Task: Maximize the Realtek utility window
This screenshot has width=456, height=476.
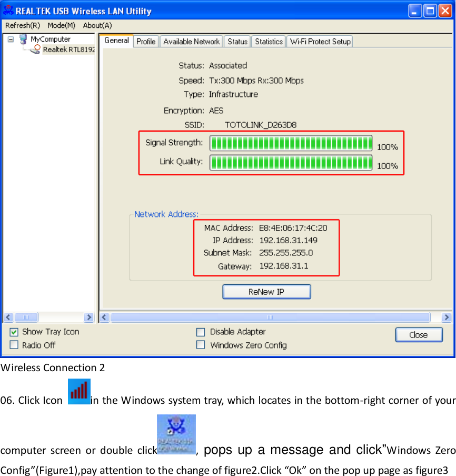Action: pyautogui.click(x=430, y=11)
